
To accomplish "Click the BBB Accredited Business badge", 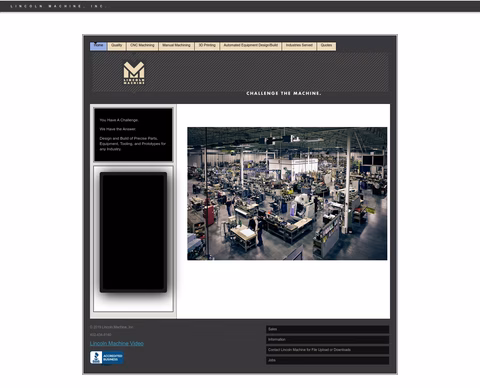I will (107, 358).
